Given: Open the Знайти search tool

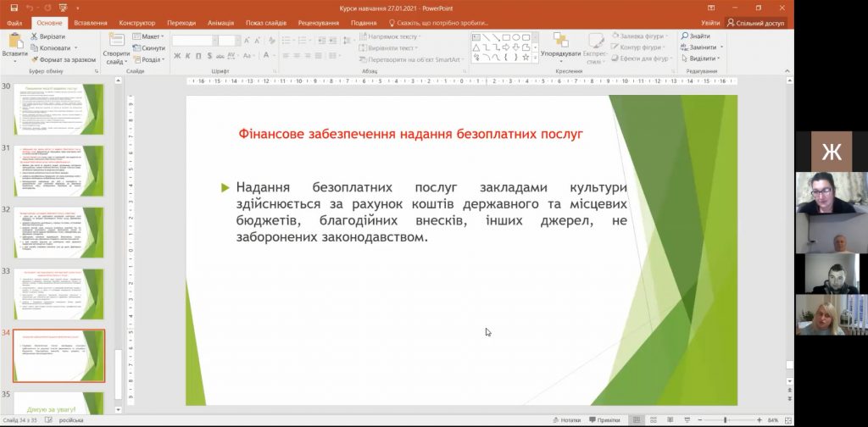Looking at the screenshot, I should coord(694,36).
